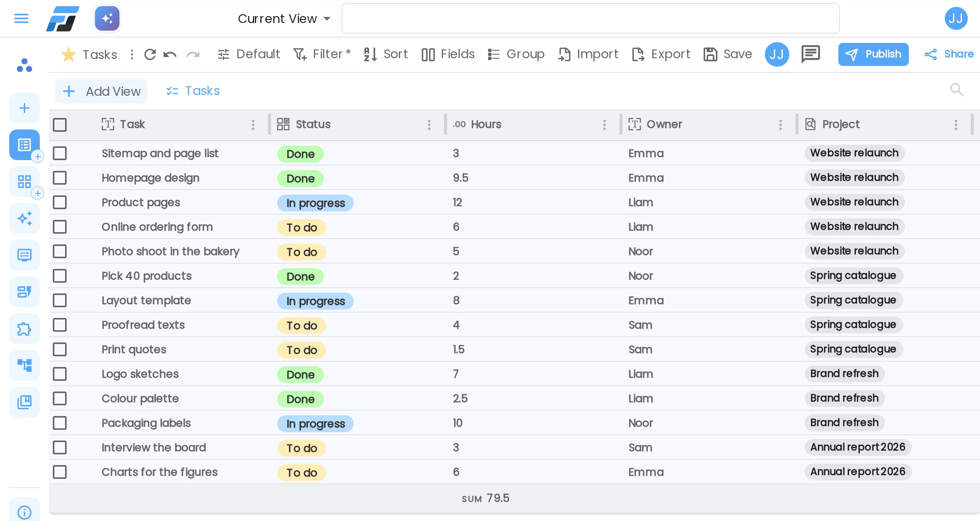Open the info icon at sidebar bottom
The width and height of the screenshot is (980, 521).
(24, 512)
